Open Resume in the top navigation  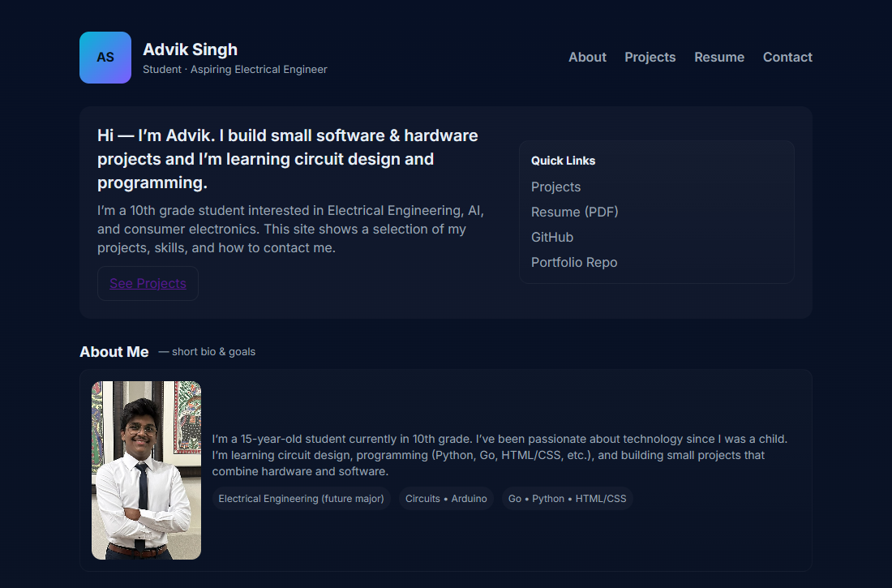[719, 57]
